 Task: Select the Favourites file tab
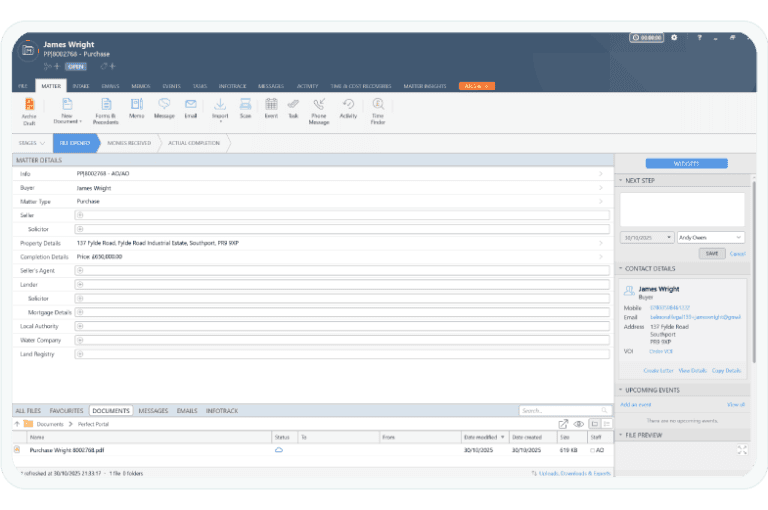click(66, 410)
